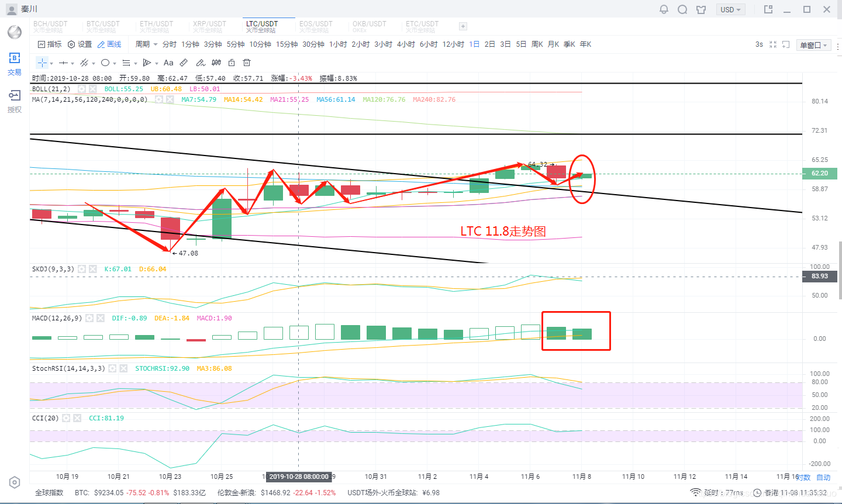This screenshot has width=842, height=504.
Task: Open the hexagon settings icon in bottom-left sidebar
Action: (x=15, y=482)
